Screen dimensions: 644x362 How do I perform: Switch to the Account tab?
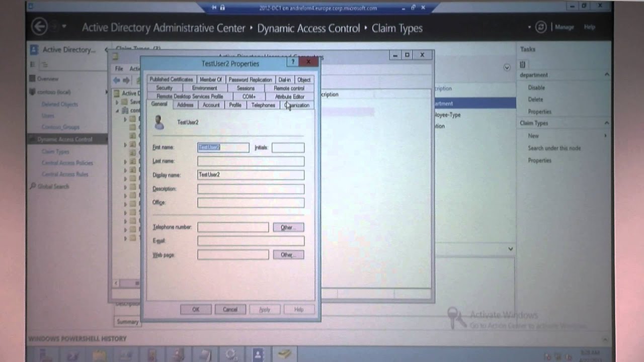click(211, 105)
